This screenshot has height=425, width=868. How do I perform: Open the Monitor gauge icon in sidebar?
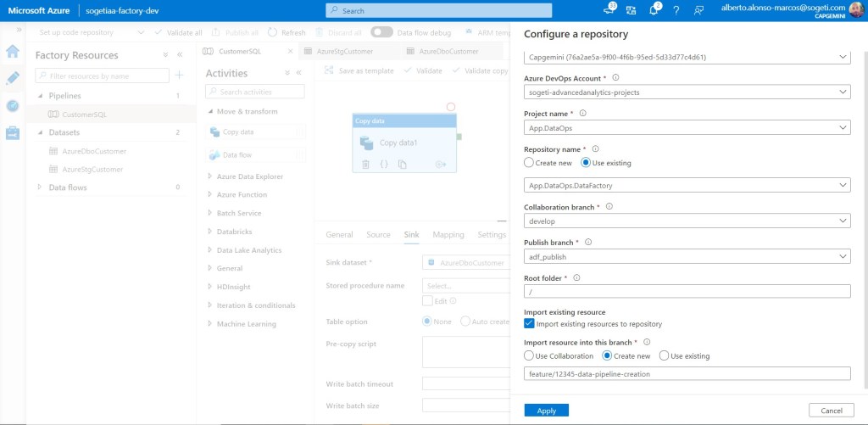pos(13,105)
